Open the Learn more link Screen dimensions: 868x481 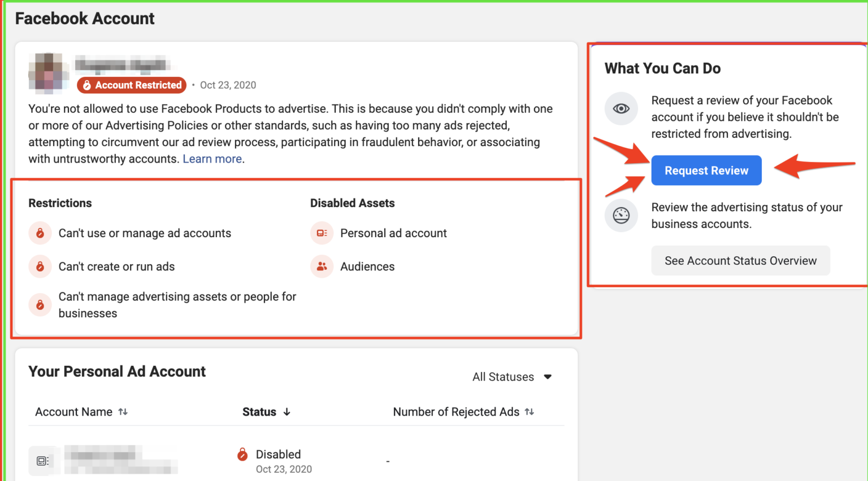pyautogui.click(x=212, y=159)
